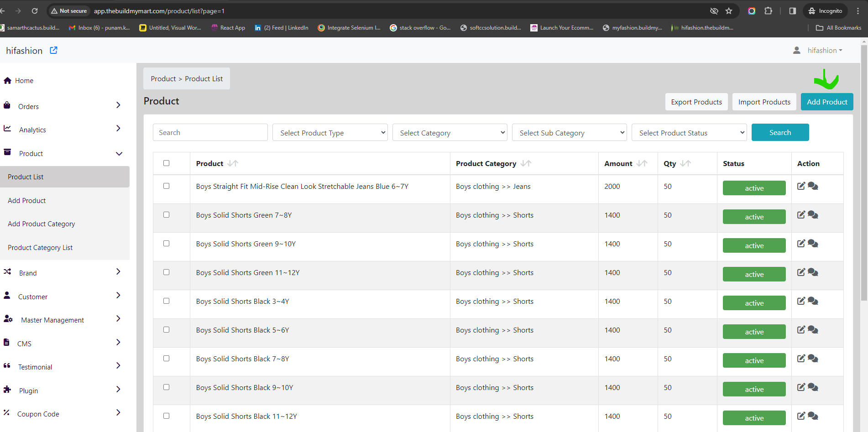868x432 pixels.
Task: Open comments for Shorts Green 11~12Y
Action: pos(813,272)
